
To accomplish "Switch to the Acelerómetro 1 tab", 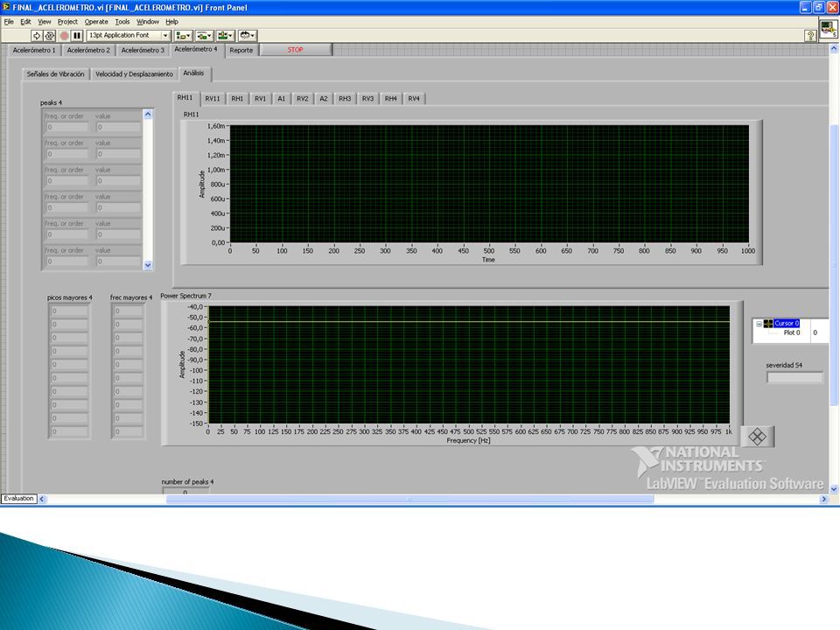I will click(34, 50).
